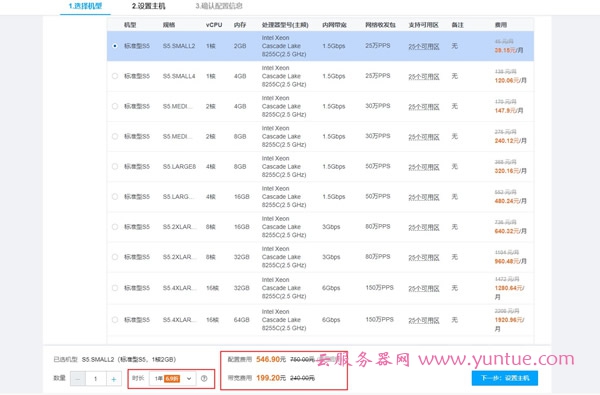600x395 pixels.
Task: Open 25个可用区 link in the 1920.96元 row
Action: pos(424,320)
